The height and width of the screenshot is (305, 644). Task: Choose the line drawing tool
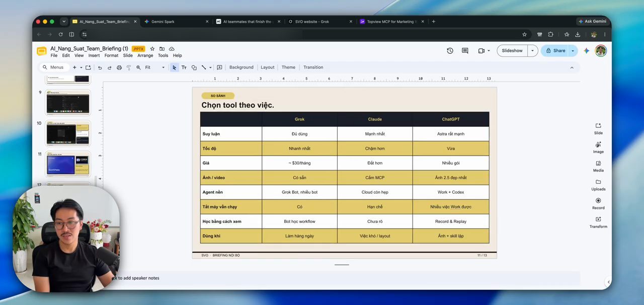[x=204, y=67]
